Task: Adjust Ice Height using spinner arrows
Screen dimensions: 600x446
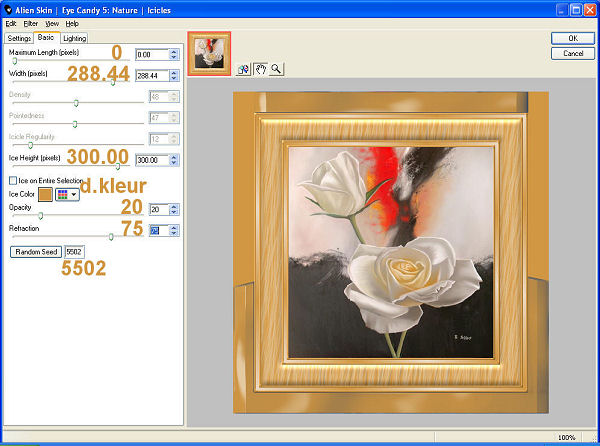Action: click(174, 160)
